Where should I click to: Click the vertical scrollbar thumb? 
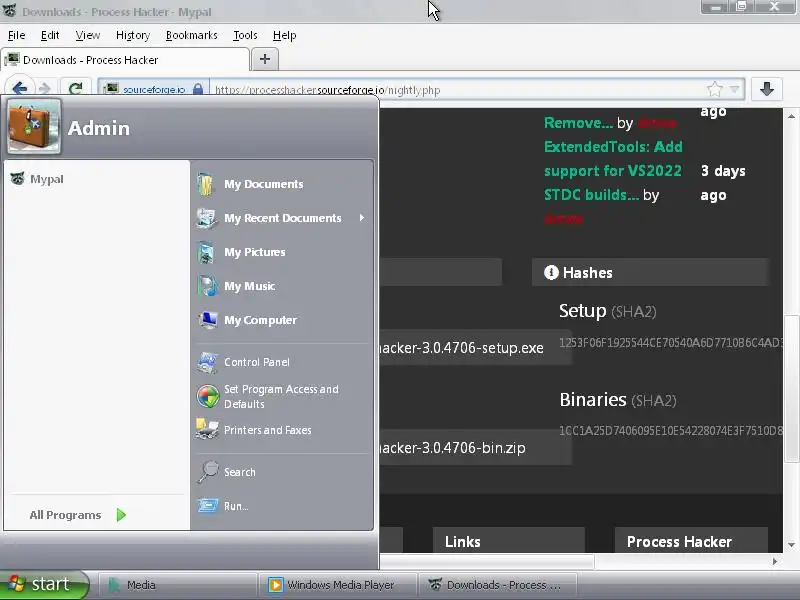pos(791,388)
